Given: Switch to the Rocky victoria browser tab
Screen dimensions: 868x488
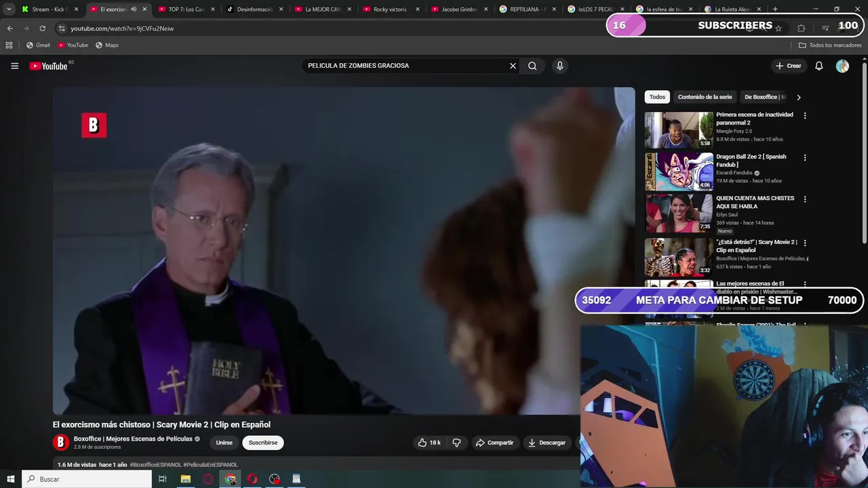Looking at the screenshot, I should coord(390,9).
